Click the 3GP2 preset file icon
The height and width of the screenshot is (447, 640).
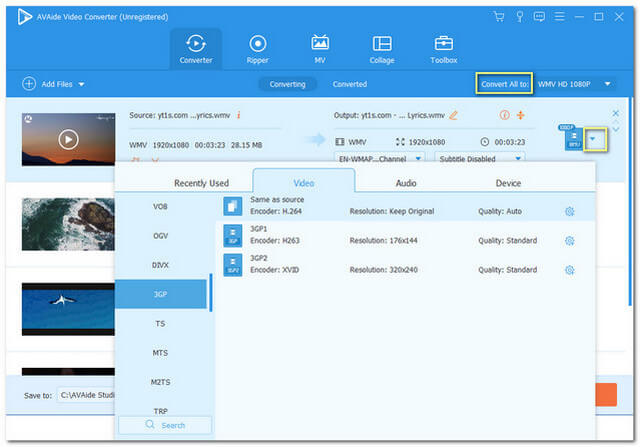pos(233,265)
